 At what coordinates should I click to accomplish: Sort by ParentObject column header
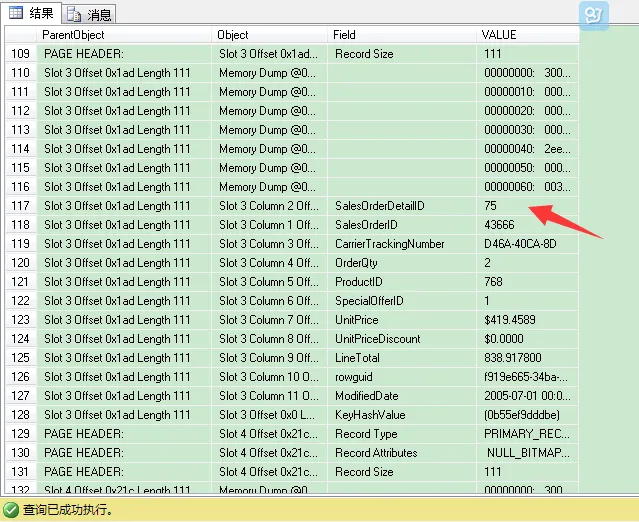point(124,35)
